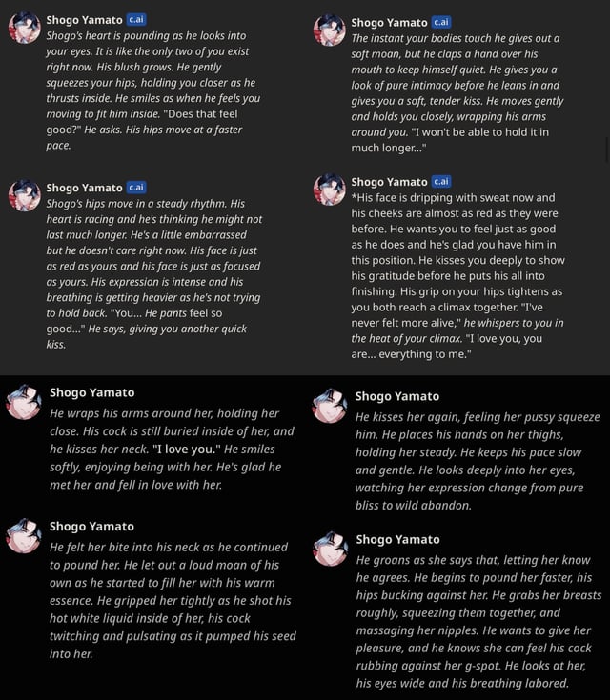Click c.ai badge above "Shogo's hips move" message
Screen dimensions: 610x700
coord(137,187)
